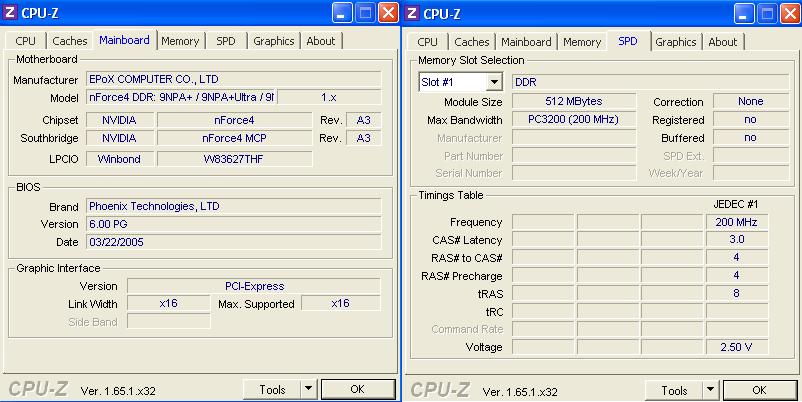
Task: Click tRAS value 8
Action: 737,293
